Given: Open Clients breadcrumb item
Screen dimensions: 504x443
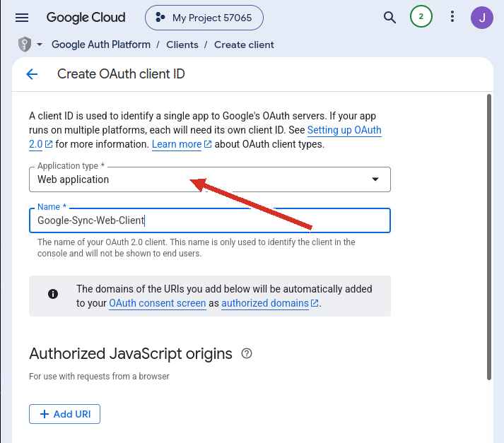Looking at the screenshot, I should pos(182,45).
